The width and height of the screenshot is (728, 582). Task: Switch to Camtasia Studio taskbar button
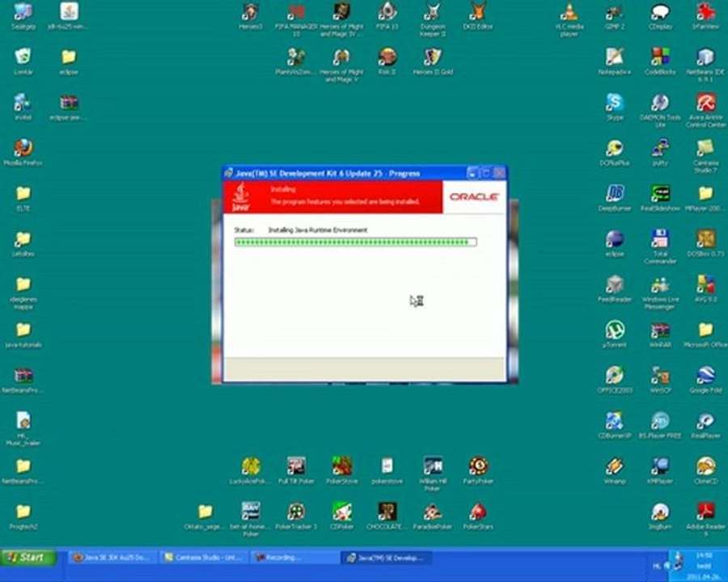point(205,558)
